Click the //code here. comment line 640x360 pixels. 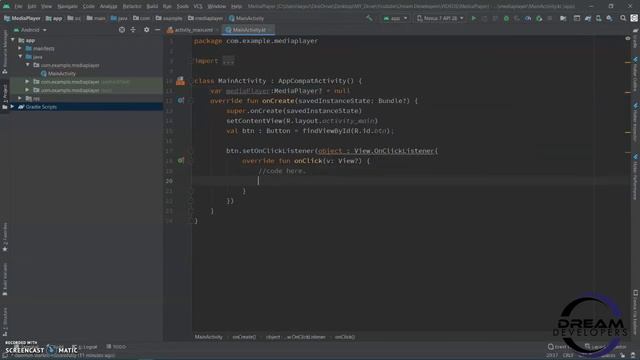pos(282,171)
